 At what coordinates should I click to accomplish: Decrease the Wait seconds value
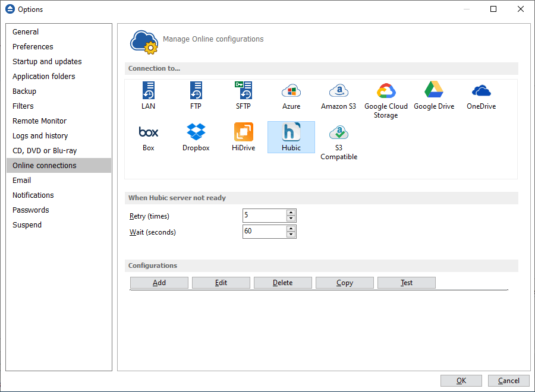pos(291,235)
